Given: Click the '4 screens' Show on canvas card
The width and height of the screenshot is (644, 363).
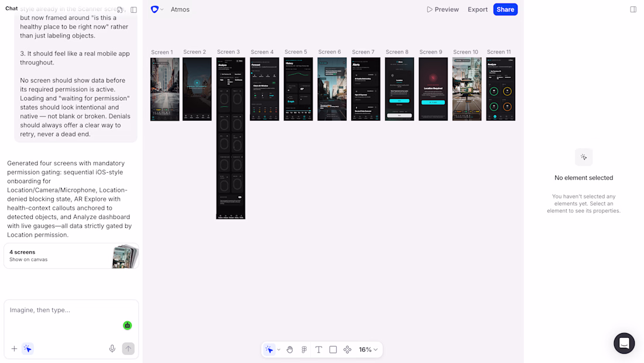Looking at the screenshot, I should tap(71, 255).
